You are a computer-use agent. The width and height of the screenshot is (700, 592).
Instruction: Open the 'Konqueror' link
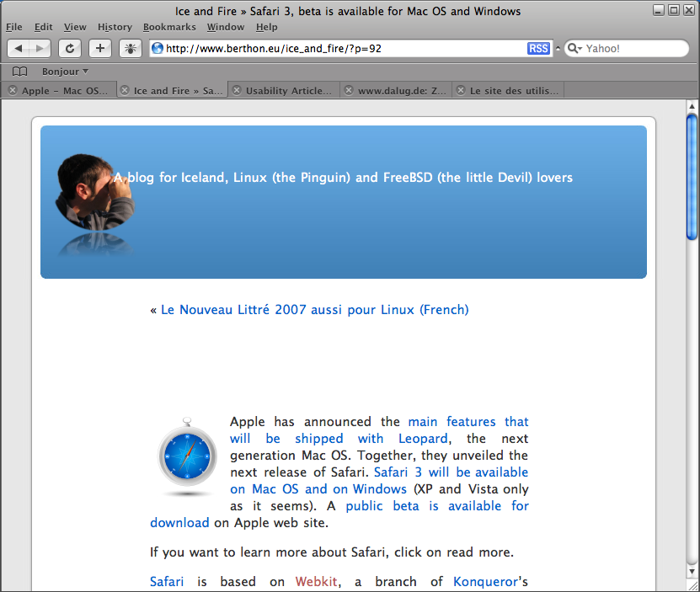485,581
